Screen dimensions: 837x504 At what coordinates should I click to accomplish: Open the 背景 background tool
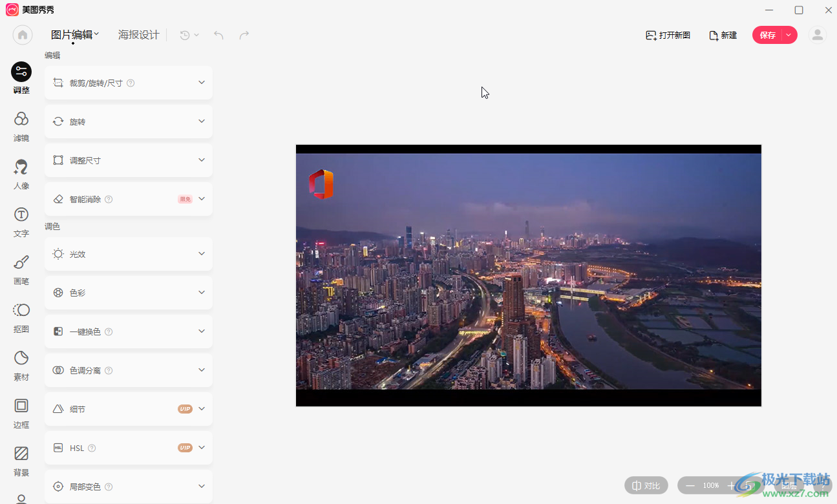[x=21, y=461]
